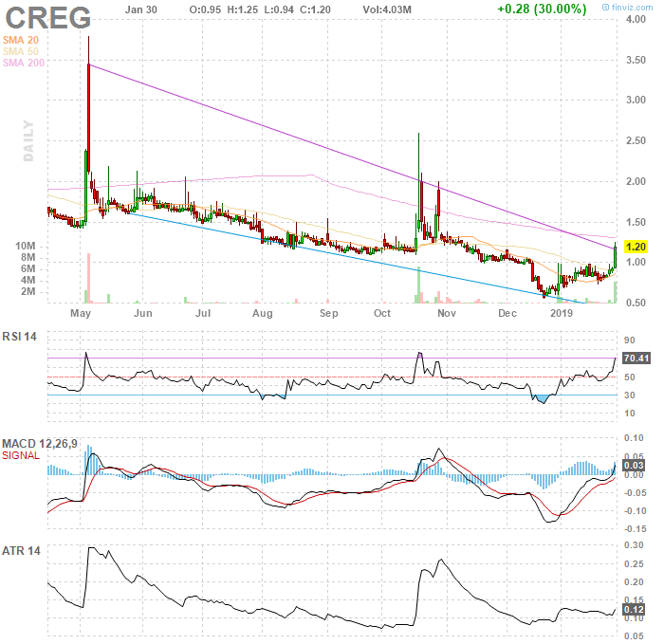Screen dimensions: 664x644
Task: Click the red SIGNAL legend label
Action: point(21,455)
